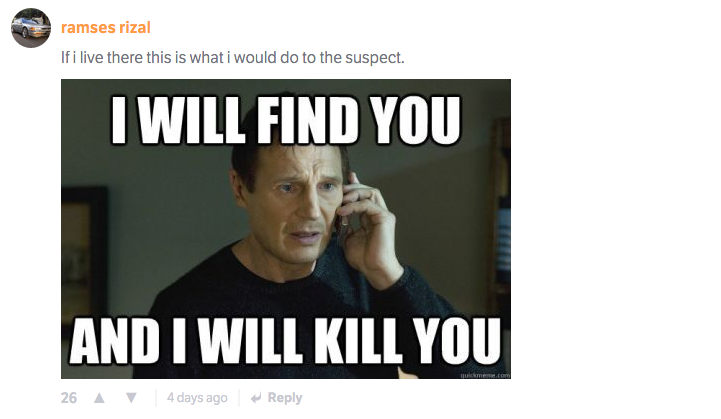Downvote the ramses rizal comment
Screen dimensions: 721x419
tap(132, 398)
